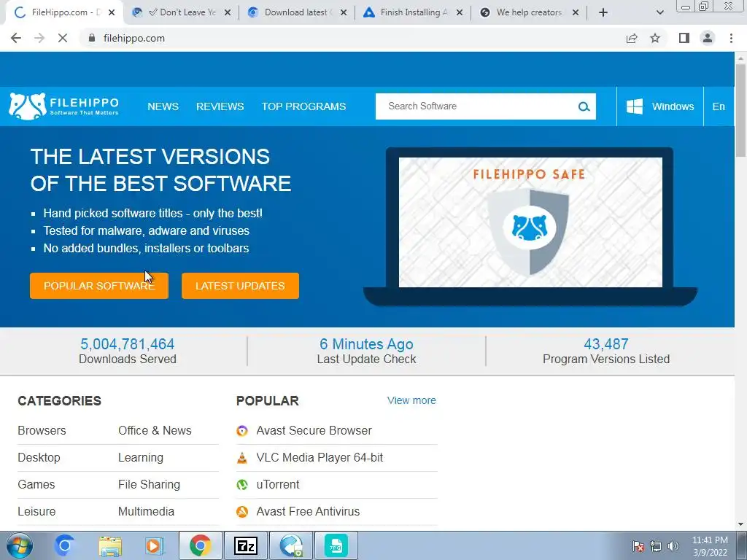Screen dimensions: 747x560
Task: Open the Avast Free Antivirus link
Action: coord(308,511)
